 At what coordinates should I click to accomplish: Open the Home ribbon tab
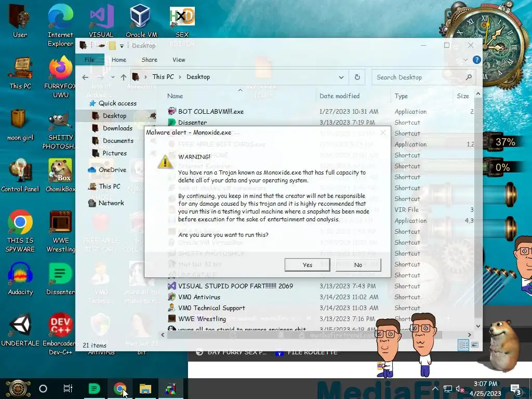point(119,60)
